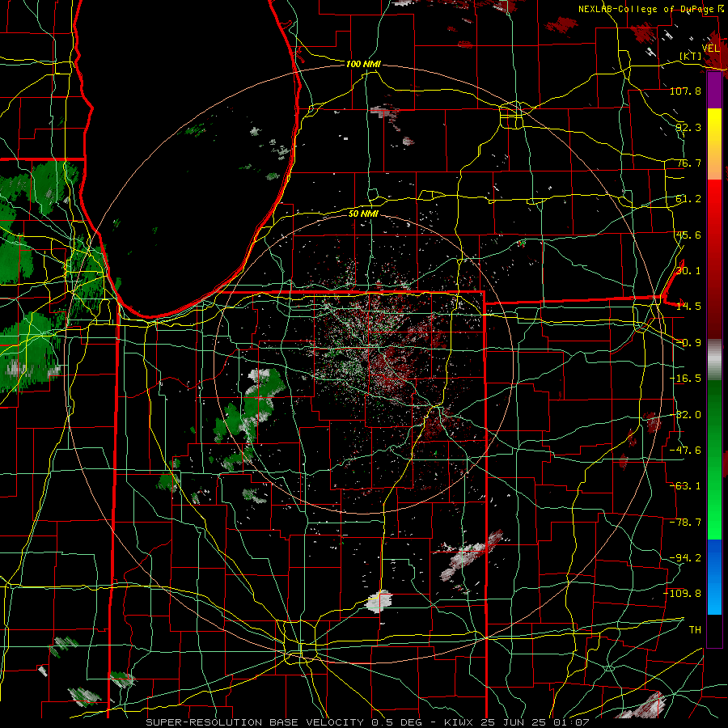
Task: Click the 61.2 scale value
Action: coord(688,199)
